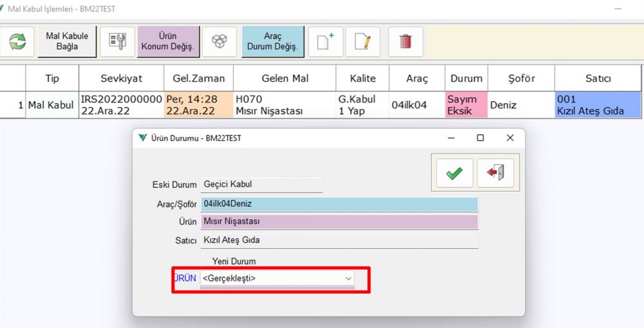Add new record with page-plus icon

tap(325, 42)
